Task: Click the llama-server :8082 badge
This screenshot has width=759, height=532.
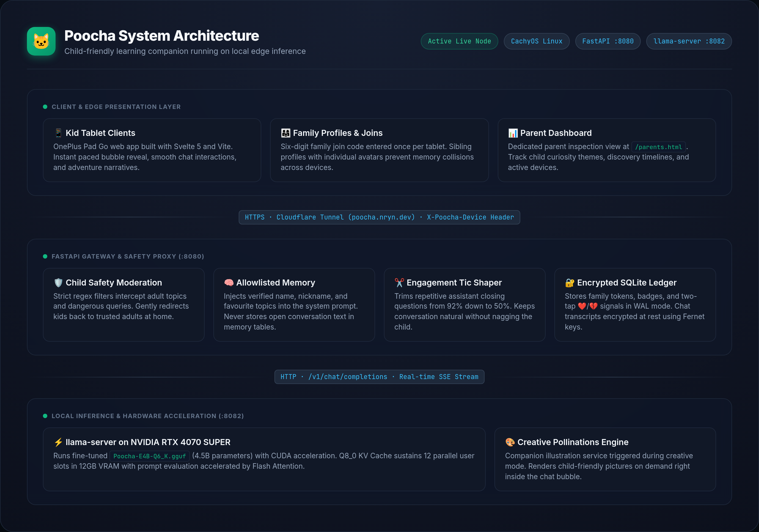Action: 689,41
